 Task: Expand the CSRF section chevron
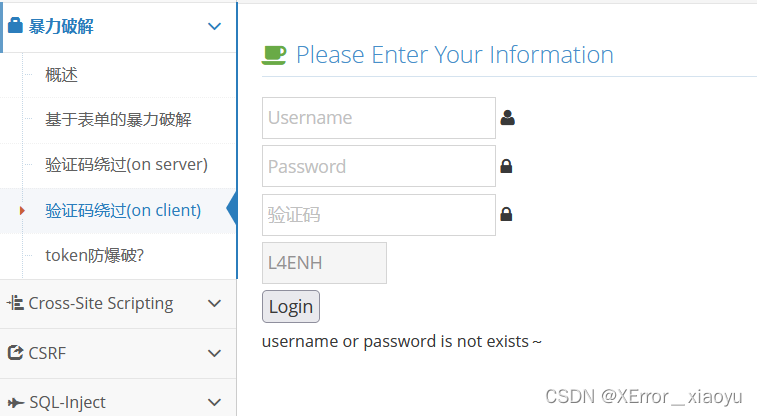(x=214, y=352)
